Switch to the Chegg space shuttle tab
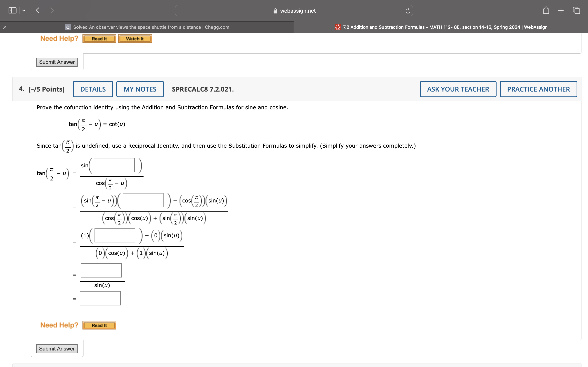This screenshot has height=367, width=588. (151, 27)
